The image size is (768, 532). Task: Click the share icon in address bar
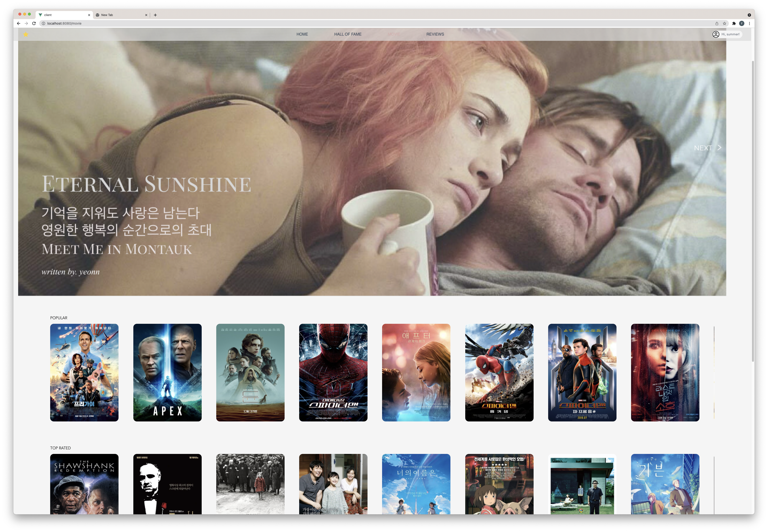(x=717, y=23)
